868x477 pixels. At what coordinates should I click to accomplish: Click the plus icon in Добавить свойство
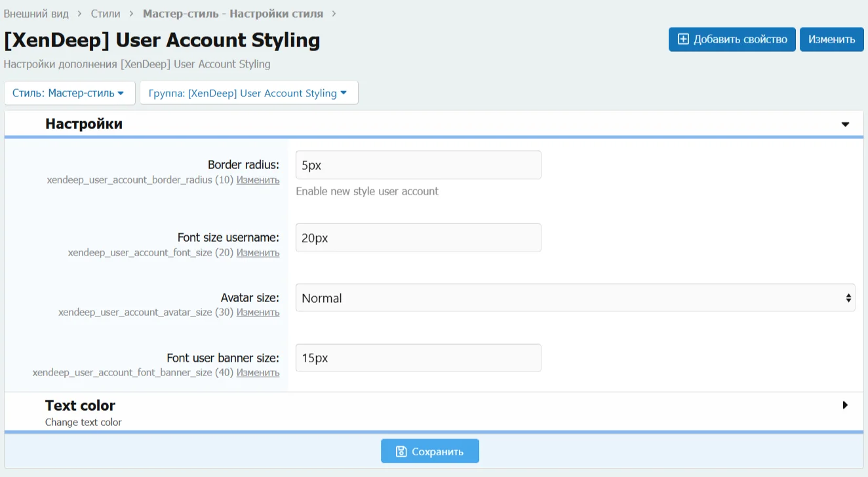(x=683, y=39)
